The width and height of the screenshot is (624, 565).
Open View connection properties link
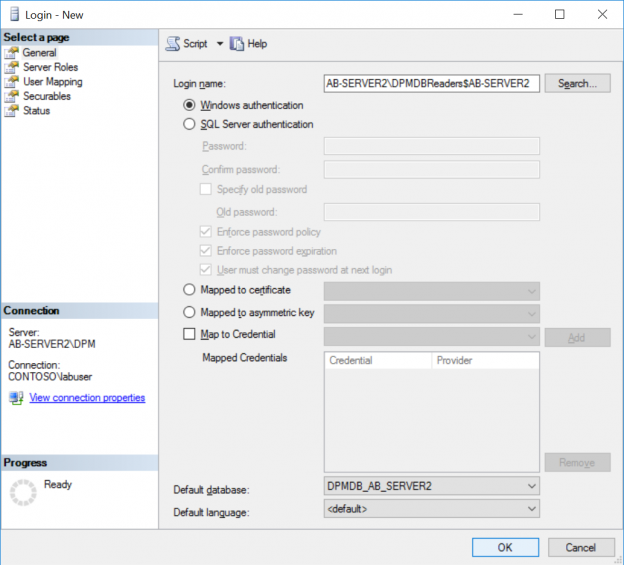pos(87,397)
